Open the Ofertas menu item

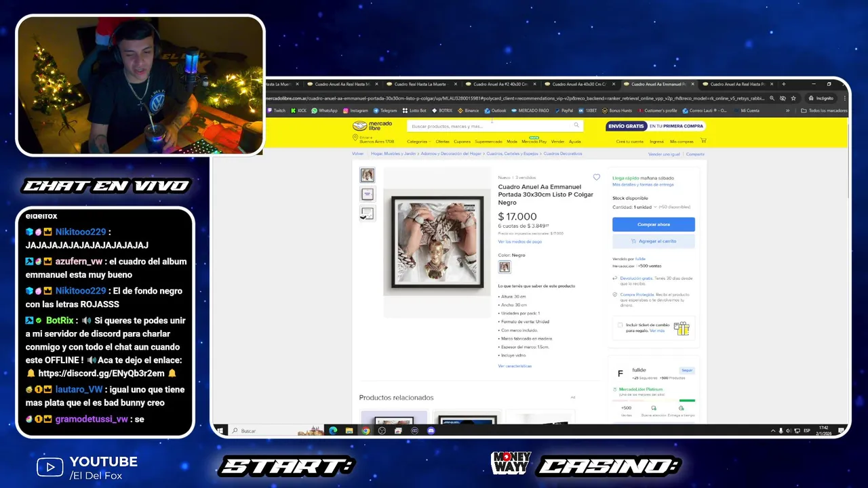point(442,142)
